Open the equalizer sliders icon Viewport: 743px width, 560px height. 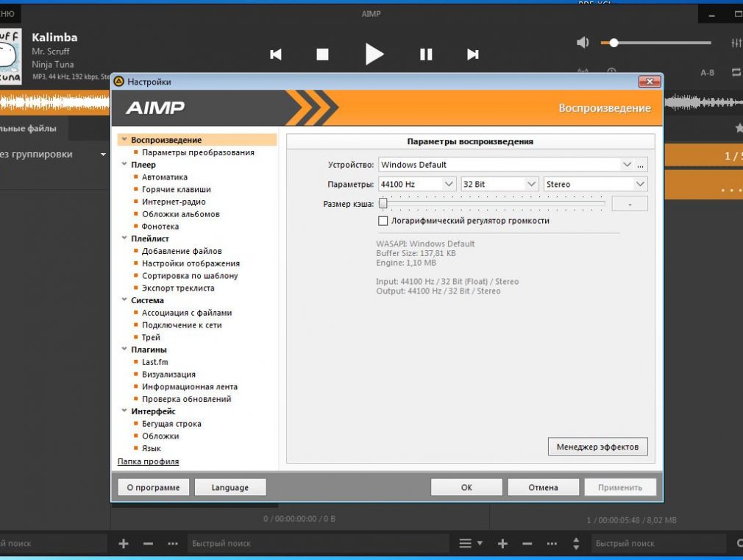(x=736, y=43)
